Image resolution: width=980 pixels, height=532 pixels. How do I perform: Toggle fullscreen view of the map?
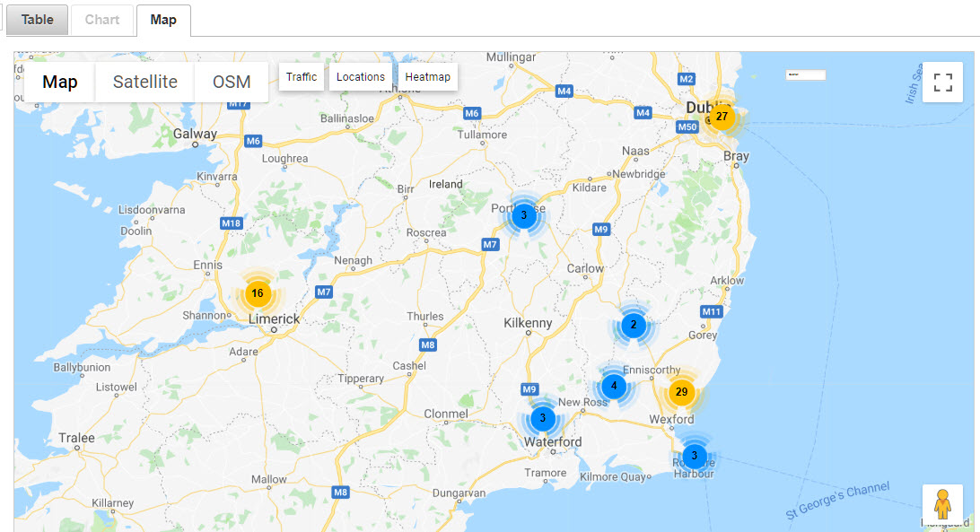point(942,82)
